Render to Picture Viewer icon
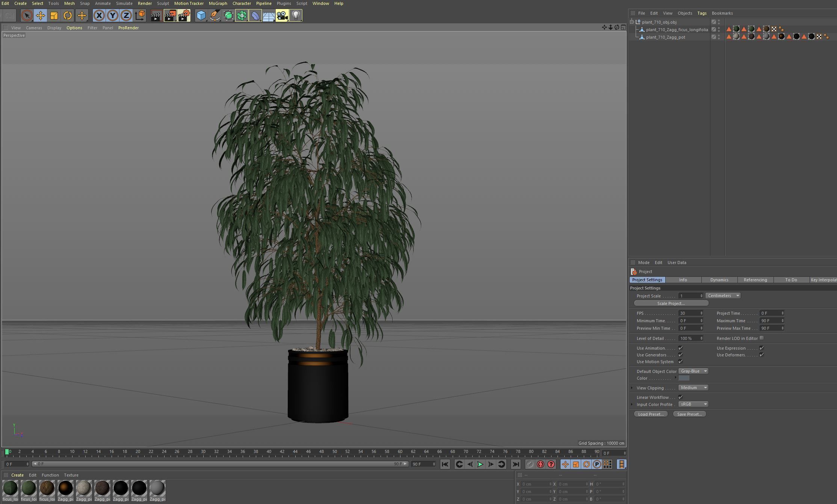This screenshot has height=504, width=837. point(170,15)
